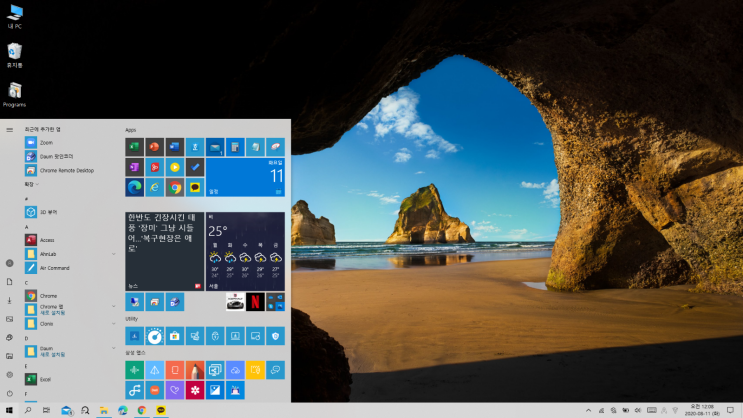743x418 pixels.
Task: Open Zoom from recently added apps
Action: click(x=46, y=143)
